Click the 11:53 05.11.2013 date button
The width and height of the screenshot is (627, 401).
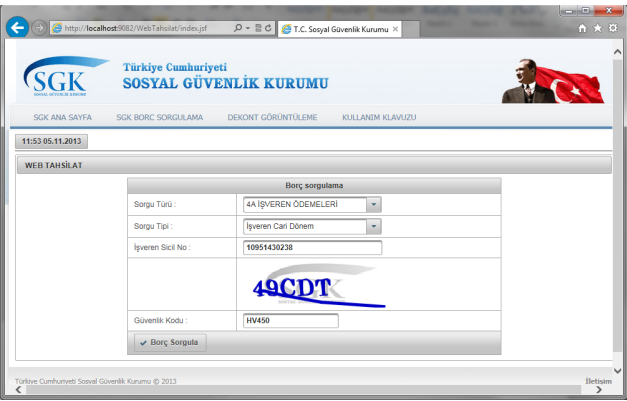click(x=51, y=141)
